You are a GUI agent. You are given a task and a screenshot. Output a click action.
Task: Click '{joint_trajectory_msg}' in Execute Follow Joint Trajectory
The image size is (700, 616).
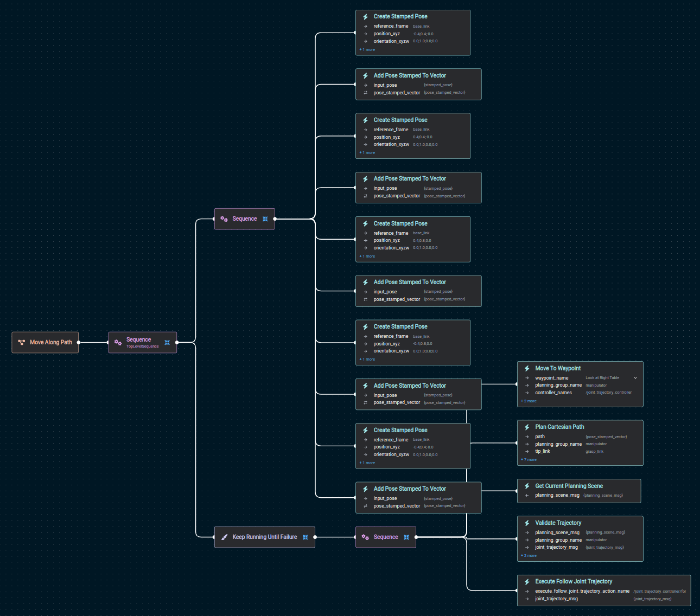[652, 599]
